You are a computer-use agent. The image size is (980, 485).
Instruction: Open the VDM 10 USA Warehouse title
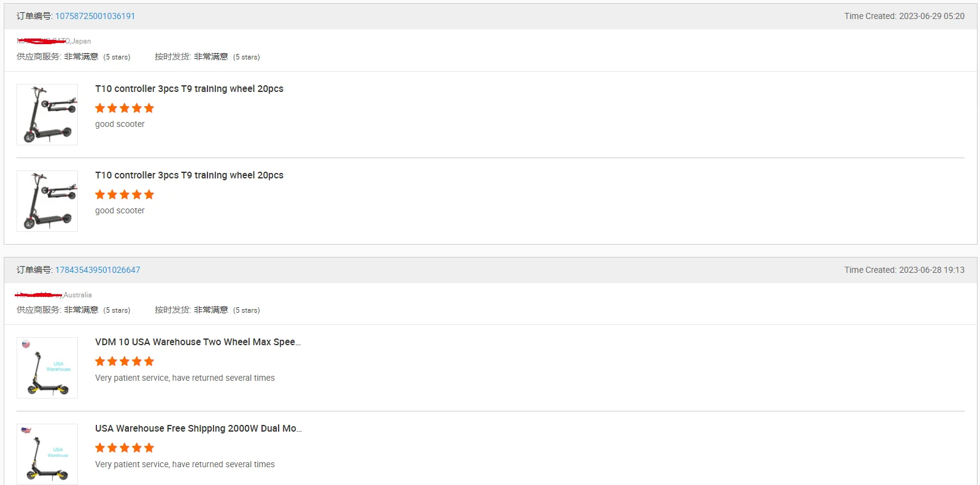pos(198,342)
